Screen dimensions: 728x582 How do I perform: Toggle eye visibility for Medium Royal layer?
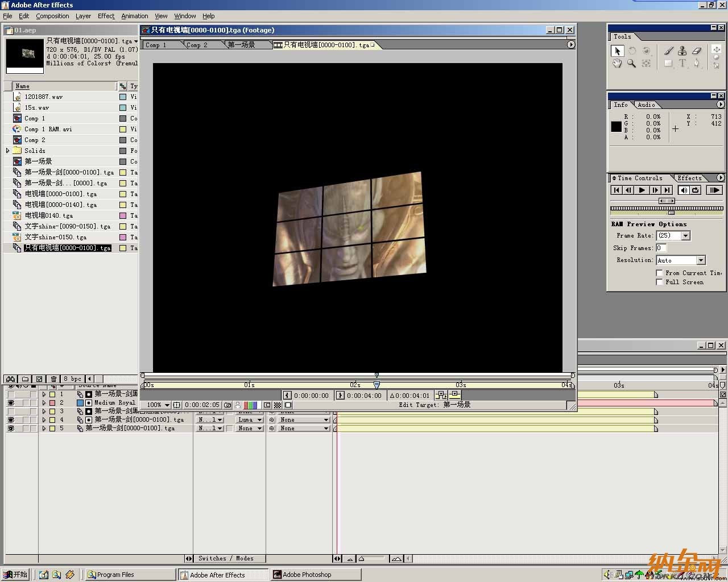tap(11, 402)
